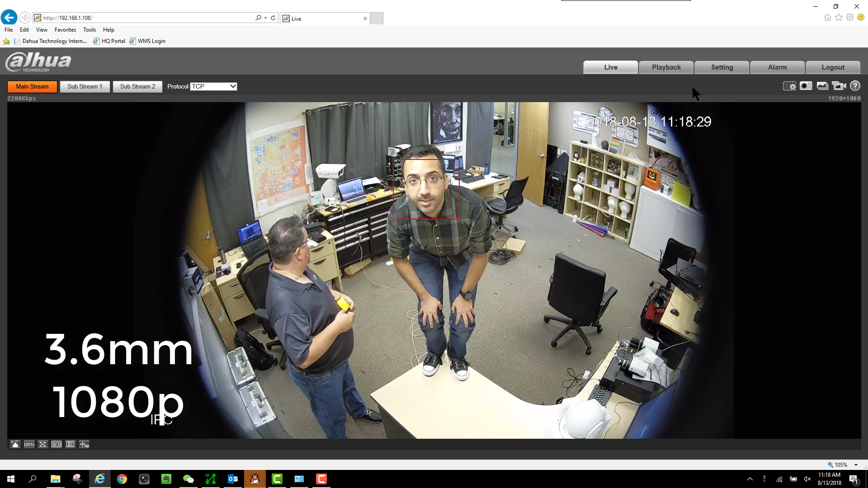Take a snapshot with the camera icon

[x=806, y=86]
